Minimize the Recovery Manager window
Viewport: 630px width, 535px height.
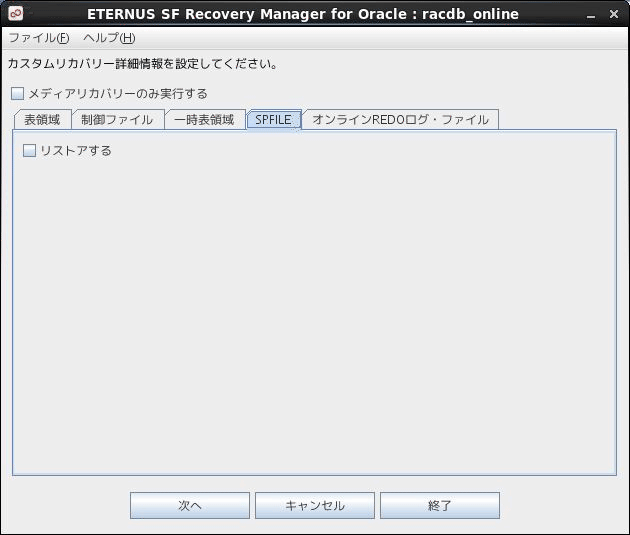(591, 15)
